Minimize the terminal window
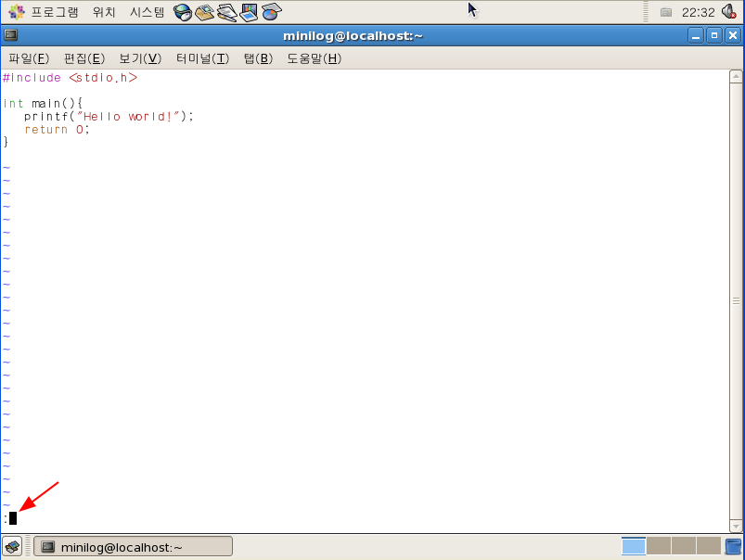Image resolution: width=745 pixels, height=560 pixels. coord(696,35)
